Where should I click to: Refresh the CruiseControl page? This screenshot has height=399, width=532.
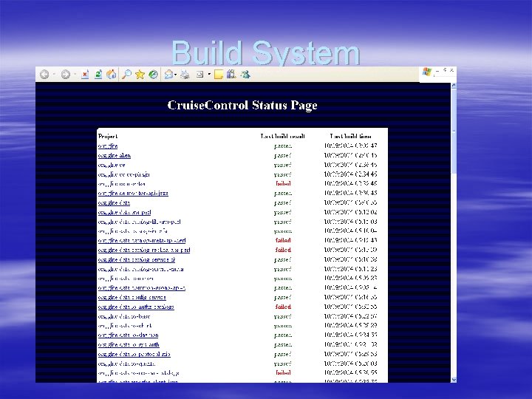click(98, 75)
